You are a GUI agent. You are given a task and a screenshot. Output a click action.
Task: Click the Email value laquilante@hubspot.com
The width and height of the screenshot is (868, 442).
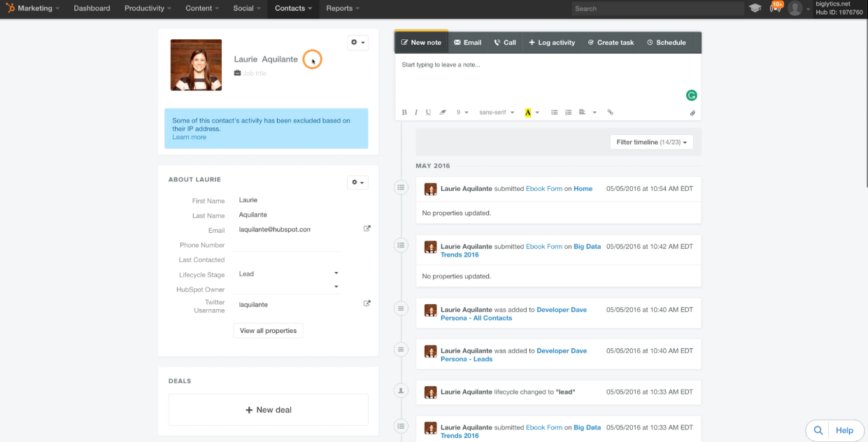274,229
